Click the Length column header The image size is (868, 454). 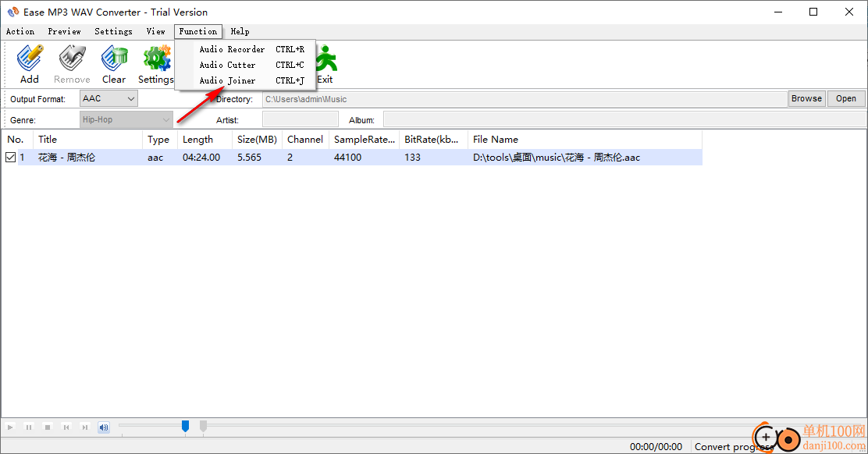click(205, 140)
